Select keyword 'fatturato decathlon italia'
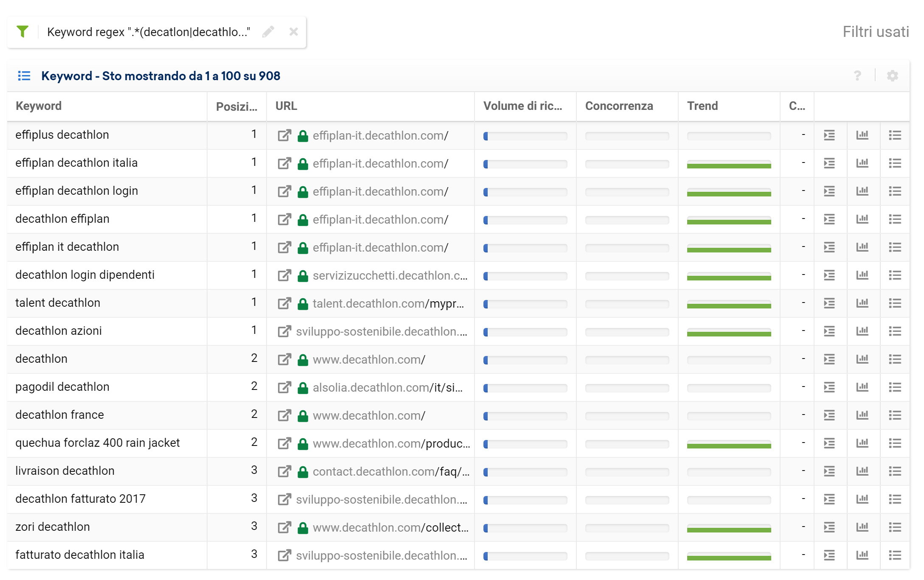Screen dimensions: 924x580 (80, 555)
